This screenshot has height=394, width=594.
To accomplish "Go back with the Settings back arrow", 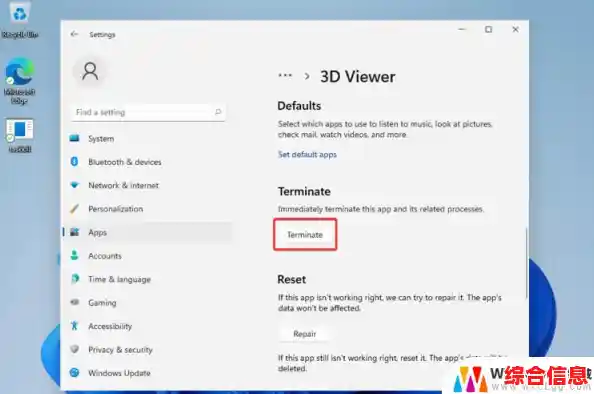I will point(74,34).
